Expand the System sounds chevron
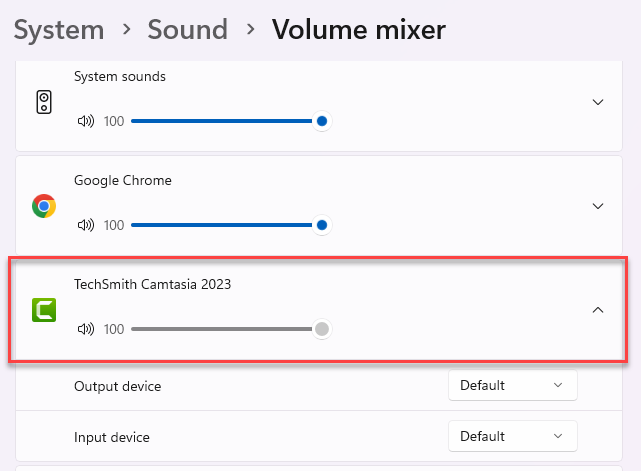The image size is (641, 471). pyautogui.click(x=598, y=102)
